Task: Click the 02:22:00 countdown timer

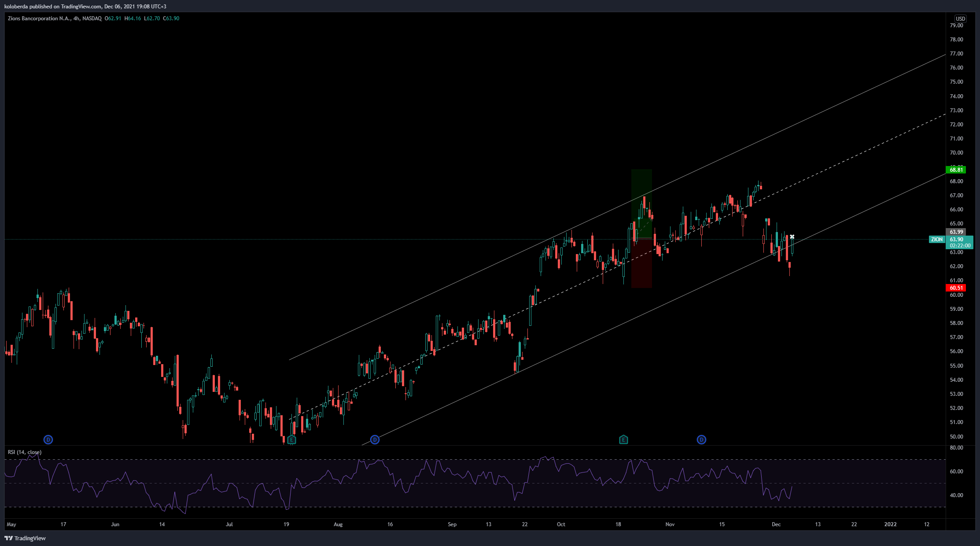Action: point(960,246)
